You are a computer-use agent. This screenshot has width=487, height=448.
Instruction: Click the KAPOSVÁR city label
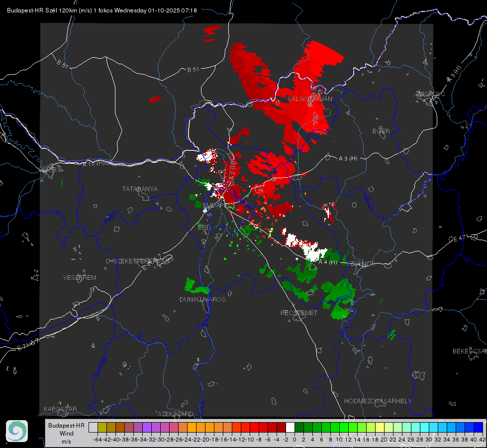tap(60, 409)
